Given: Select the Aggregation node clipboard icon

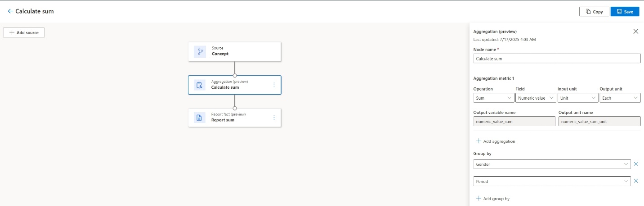Looking at the screenshot, I should 200,85.
